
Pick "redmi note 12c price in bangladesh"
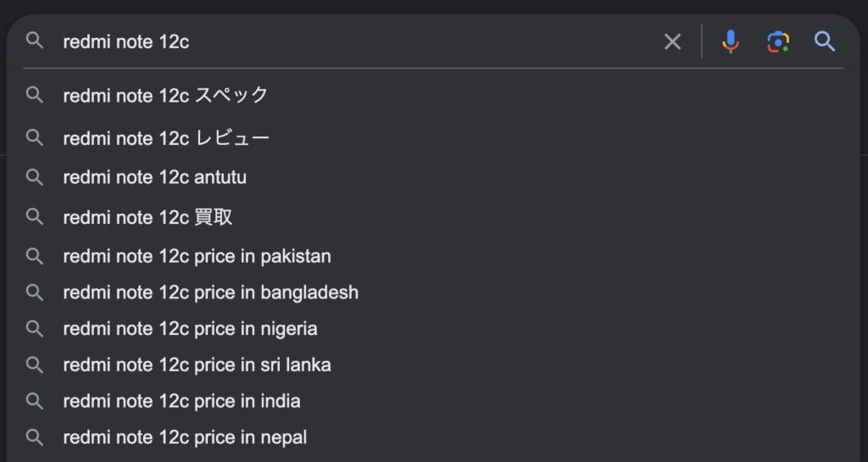(x=210, y=292)
